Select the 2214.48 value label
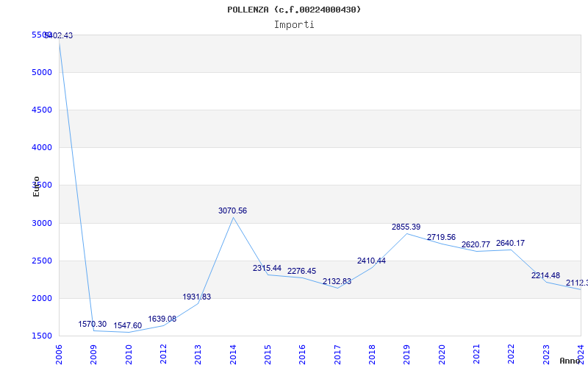588x368 pixels. point(545,276)
